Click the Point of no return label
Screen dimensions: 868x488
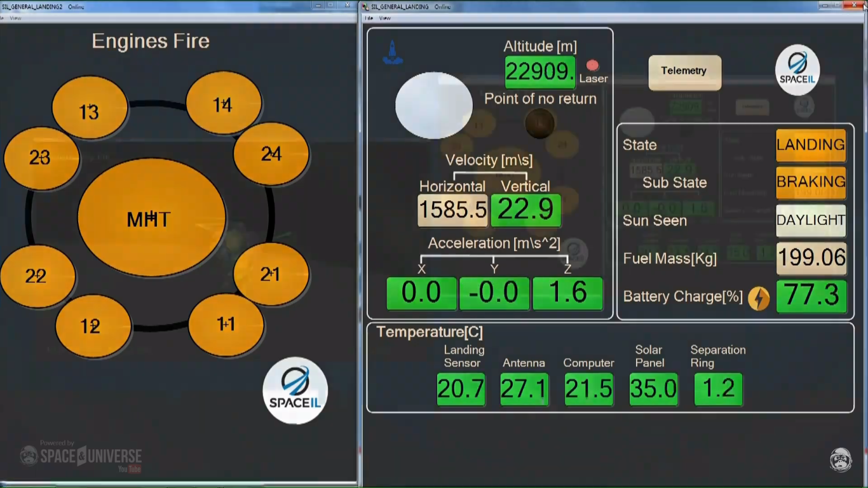540,99
